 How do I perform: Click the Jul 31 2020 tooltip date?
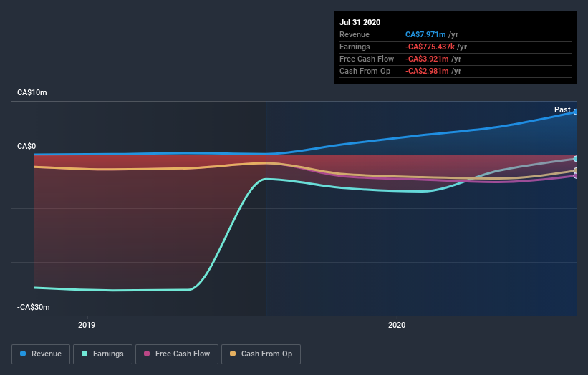(x=360, y=22)
